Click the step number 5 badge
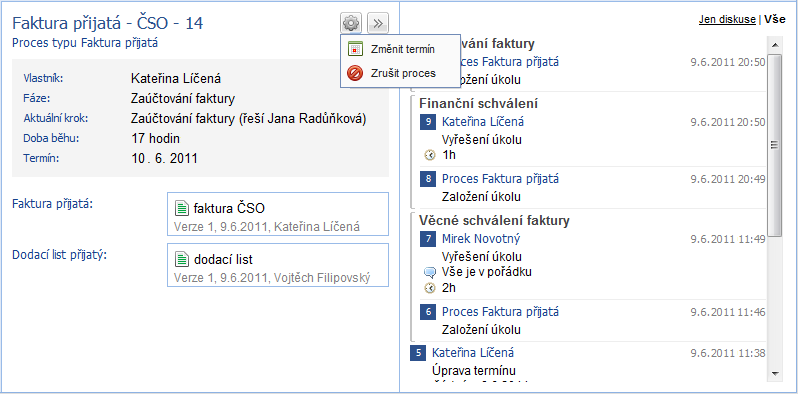Image resolution: width=798 pixels, height=394 pixels. (x=418, y=353)
